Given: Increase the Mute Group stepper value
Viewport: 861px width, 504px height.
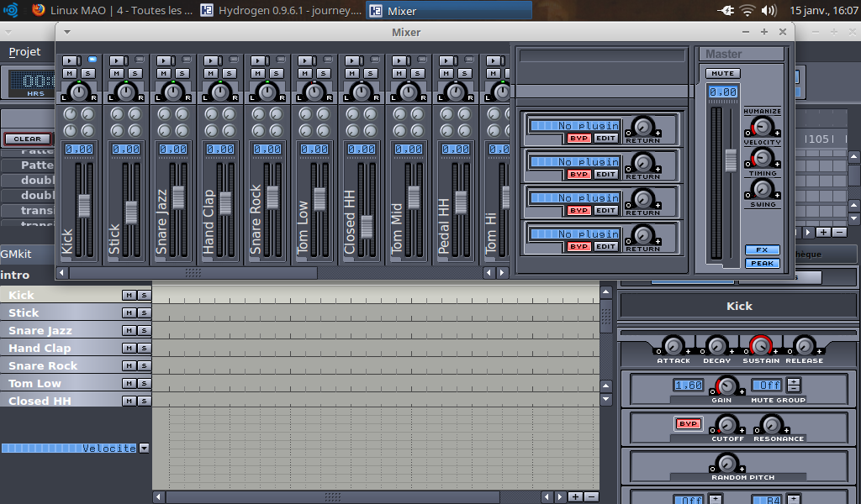Looking at the screenshot, I should [794, 381].
